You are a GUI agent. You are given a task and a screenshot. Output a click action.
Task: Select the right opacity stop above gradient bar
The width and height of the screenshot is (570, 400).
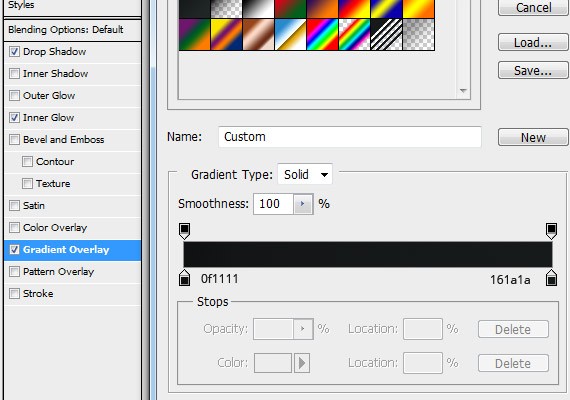pos(551,231)
